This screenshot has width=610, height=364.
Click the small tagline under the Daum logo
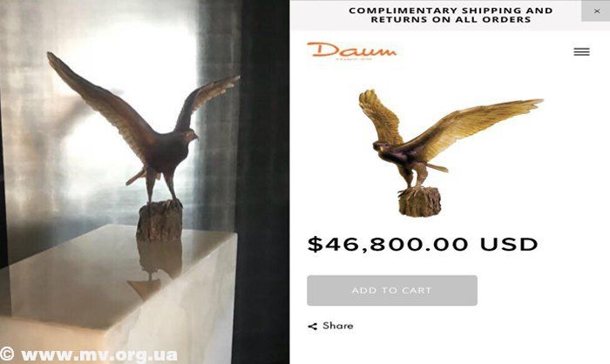click(353, 59)
